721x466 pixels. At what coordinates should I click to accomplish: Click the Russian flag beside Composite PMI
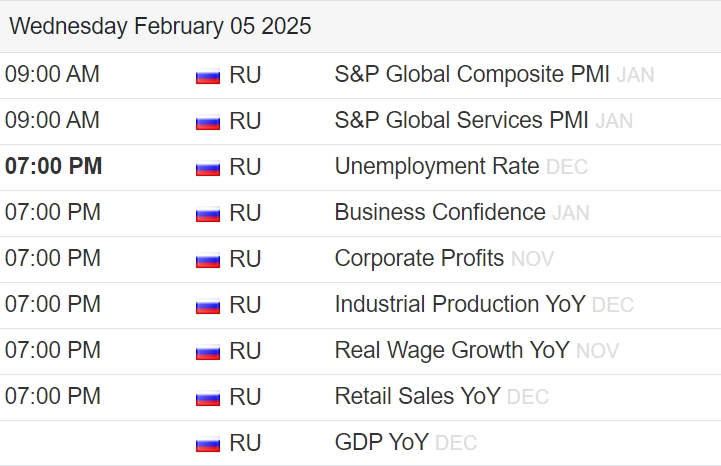[207, 76]
